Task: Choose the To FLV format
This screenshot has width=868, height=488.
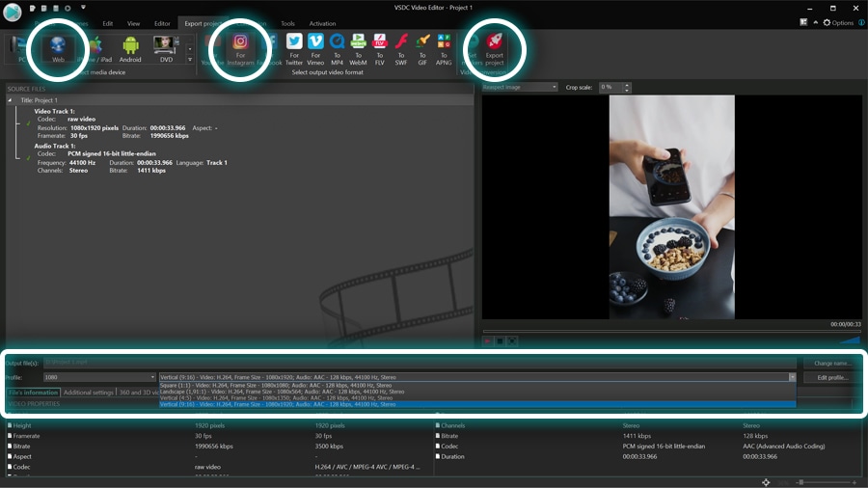Action: pos(380,50)
